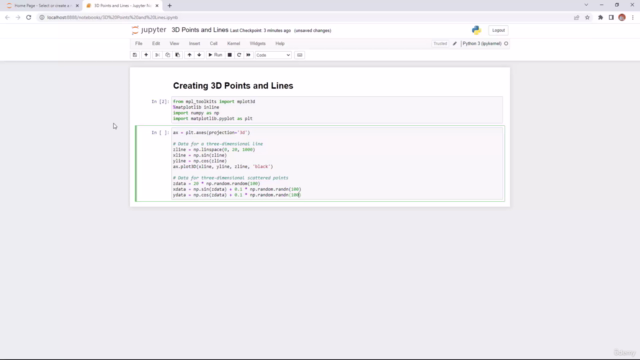Open the View menu

174,44
